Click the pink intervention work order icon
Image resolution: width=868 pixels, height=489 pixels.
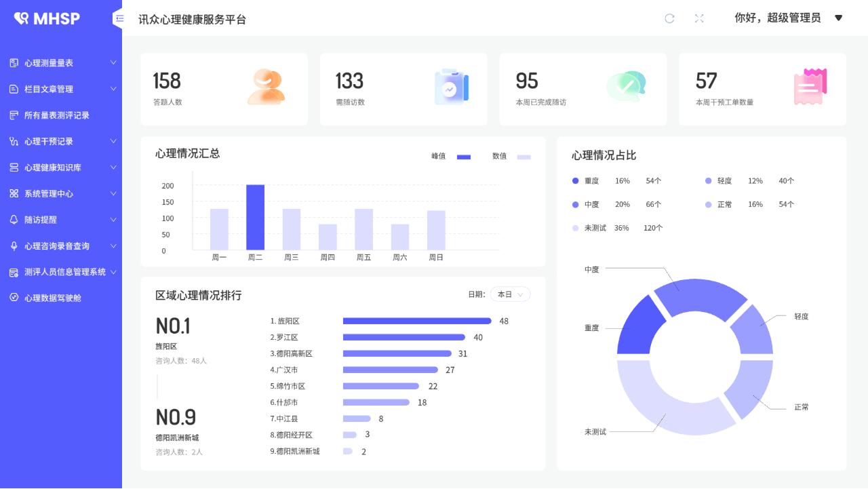click(x=810, y=87)
